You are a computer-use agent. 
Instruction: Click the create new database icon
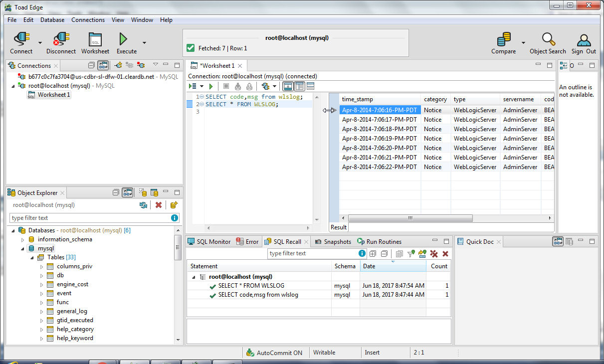174,205
